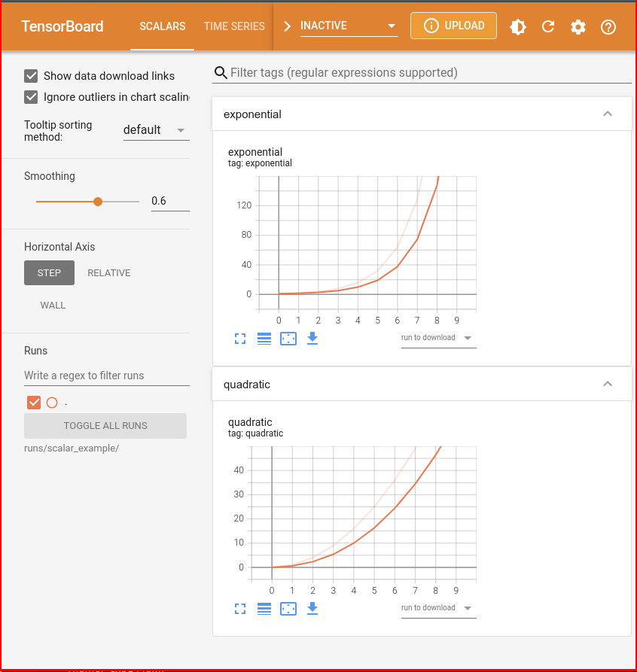Click the runs/scalar_example/ path text

[x=72, y=449]
